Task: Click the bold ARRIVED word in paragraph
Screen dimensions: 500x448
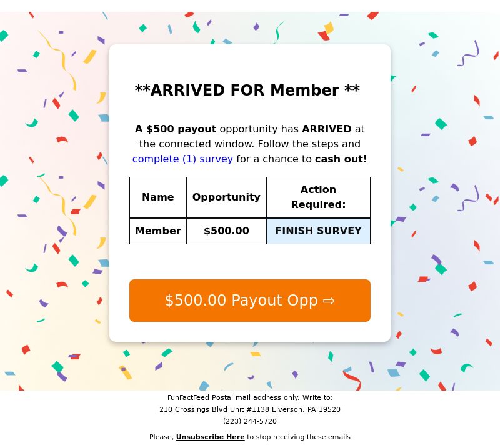Action: coord(327,129)
